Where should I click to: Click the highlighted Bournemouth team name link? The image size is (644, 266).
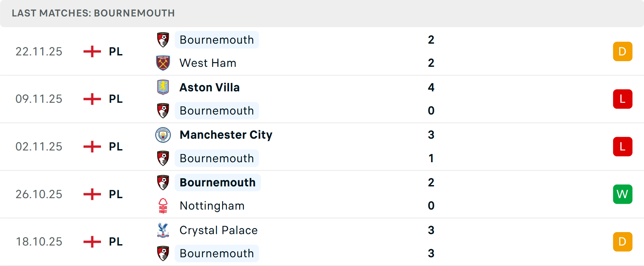[217, 40]
